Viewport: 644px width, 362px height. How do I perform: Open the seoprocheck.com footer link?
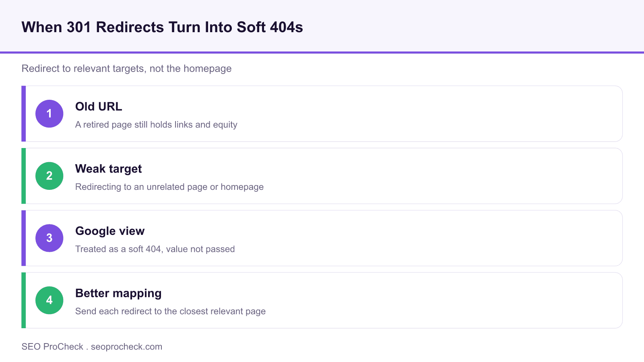pyautogui.click(x=126, y=347)
